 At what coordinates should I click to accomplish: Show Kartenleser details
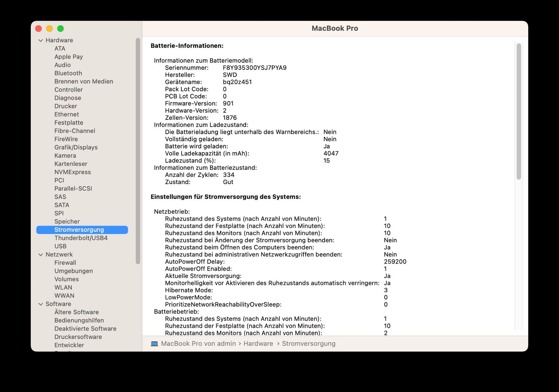pyautogui.click(x=71, y=164)
